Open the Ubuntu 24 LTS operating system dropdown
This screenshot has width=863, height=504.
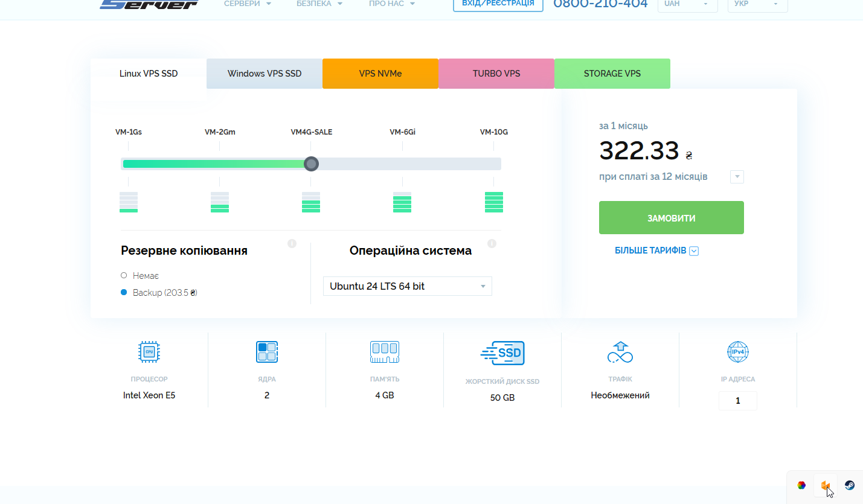tap(408, 286)
